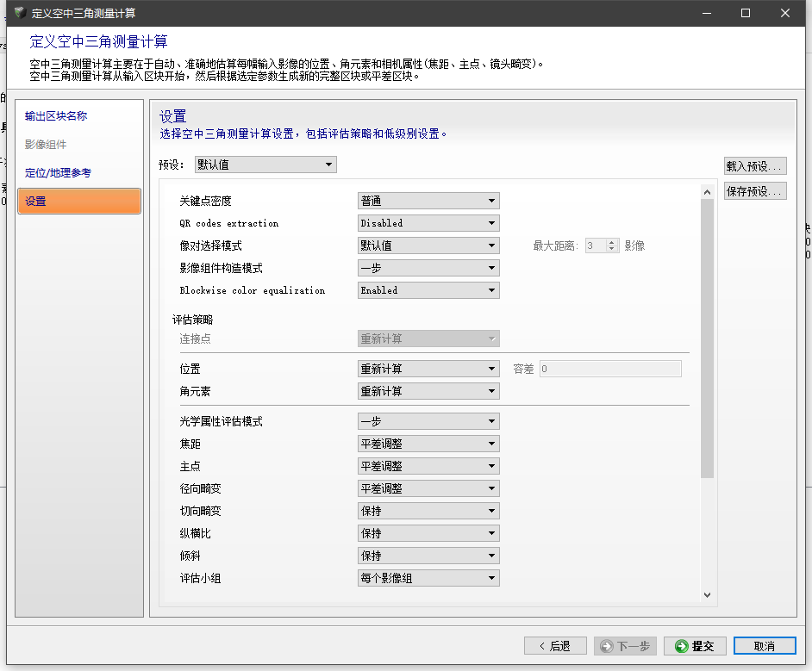Click the 取消 cancel button
Image resolution: width=812 pixels, height=671 pixels.
(x=765, y=646)
